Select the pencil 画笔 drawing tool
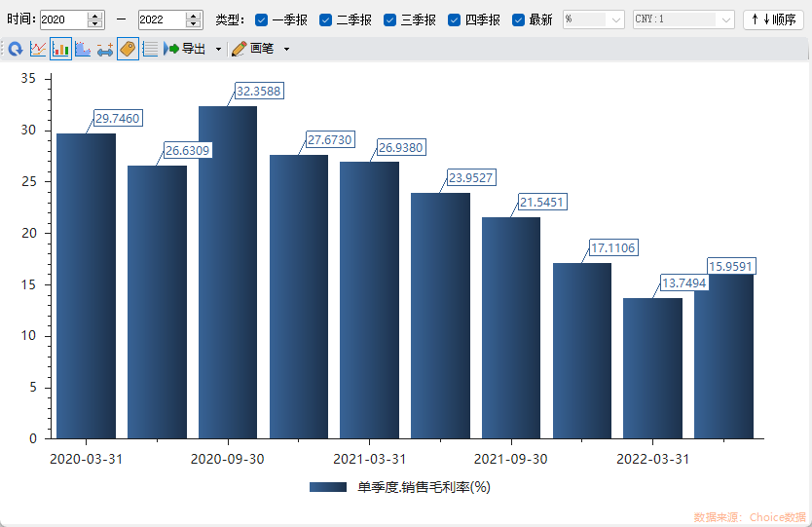The width and height of the screenshot is (812, 527). coord(252,49)
